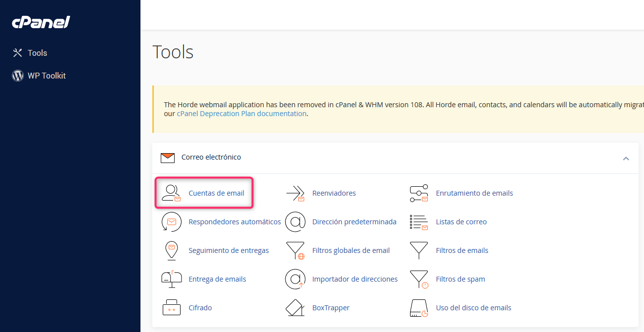Click the Entrega de emails mailbox icon
The height and width of the screenshot is (332, 644).
(172, 279)
